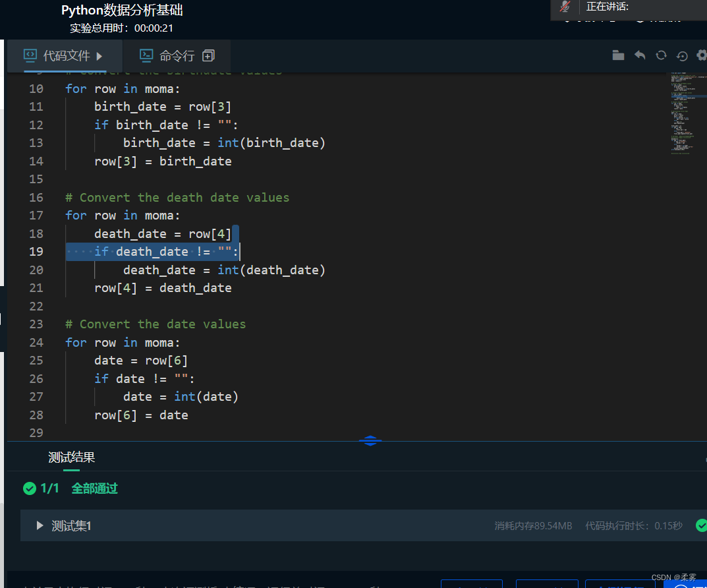Click the command line terminal icon
The height and width of the screenshot is (588, 707).
146,55
